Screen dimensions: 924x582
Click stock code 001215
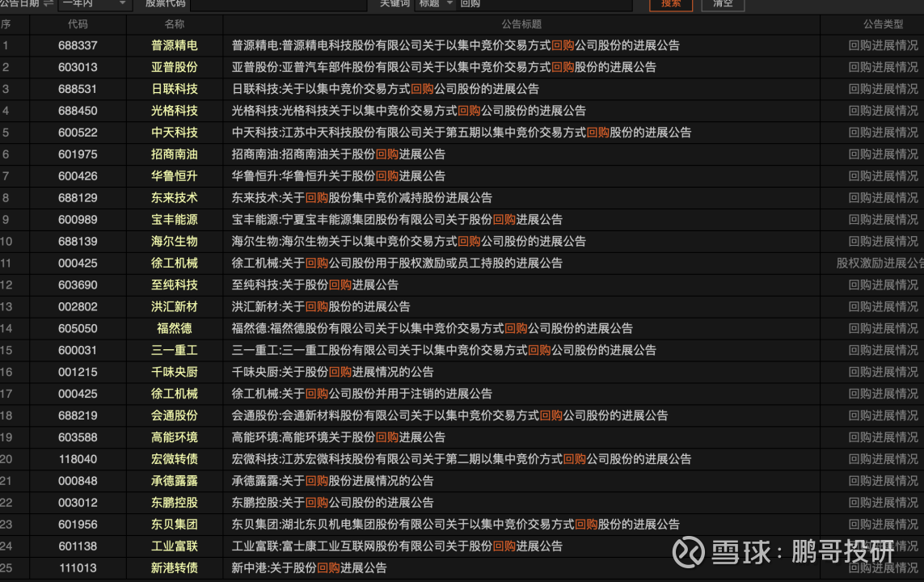pos(78,373)
